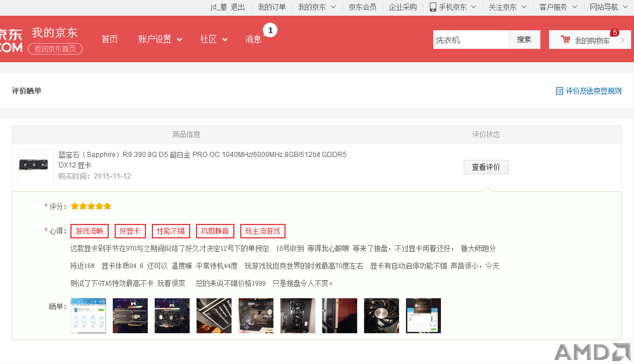Expand the 手机京东 dropdown arrow
634x364 pixels.
click(473, 7)
